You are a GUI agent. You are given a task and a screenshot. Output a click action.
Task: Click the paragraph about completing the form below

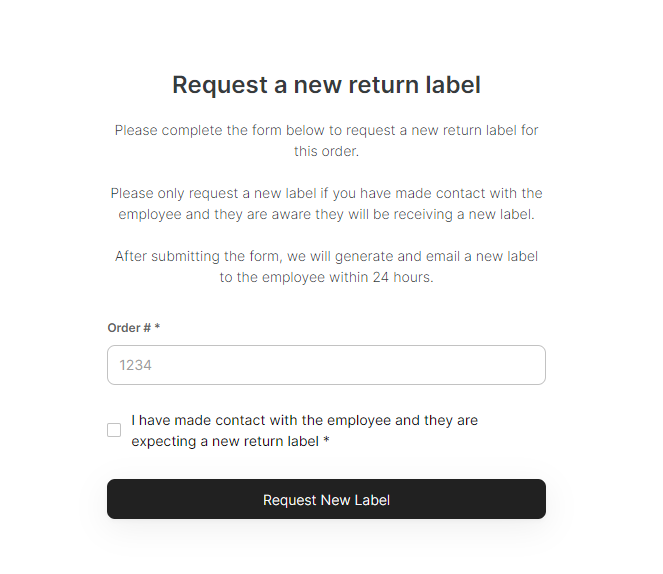[326, 141]
